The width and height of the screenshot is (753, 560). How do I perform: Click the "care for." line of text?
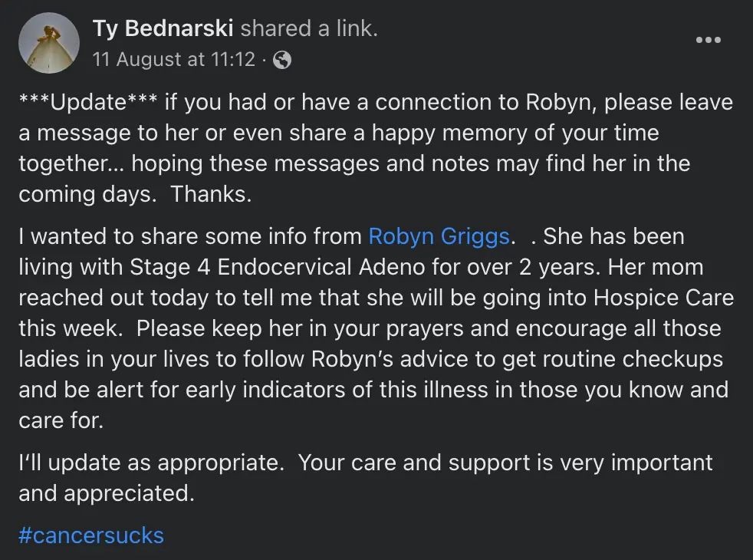click(61, 420)
